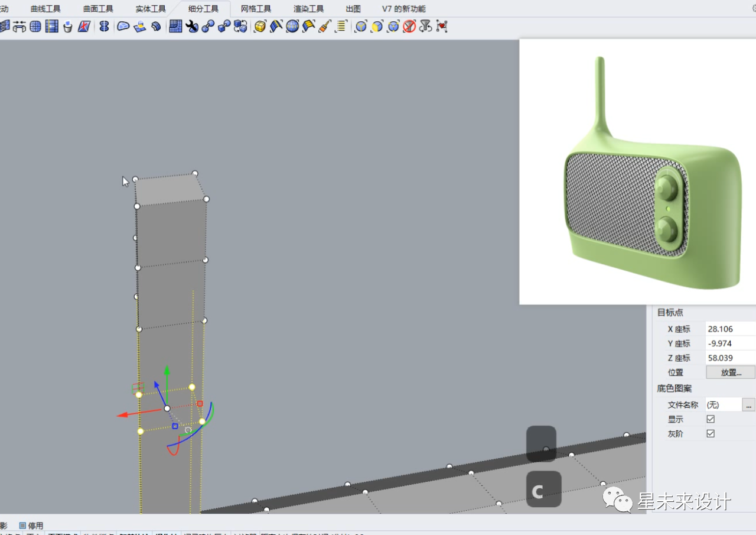Image resolution: width=756 pixels, height=535 pixels.
Task: Select the 停用 option at bottom left
Action: (x=31, y=526)
